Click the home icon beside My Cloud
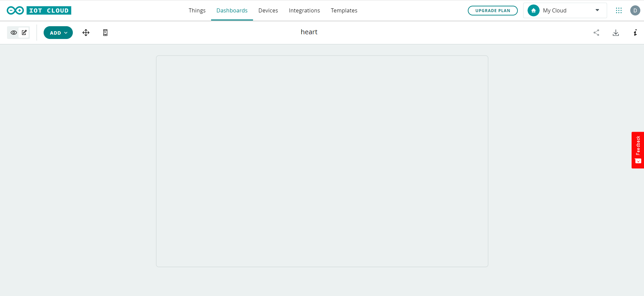 [533, 10]
